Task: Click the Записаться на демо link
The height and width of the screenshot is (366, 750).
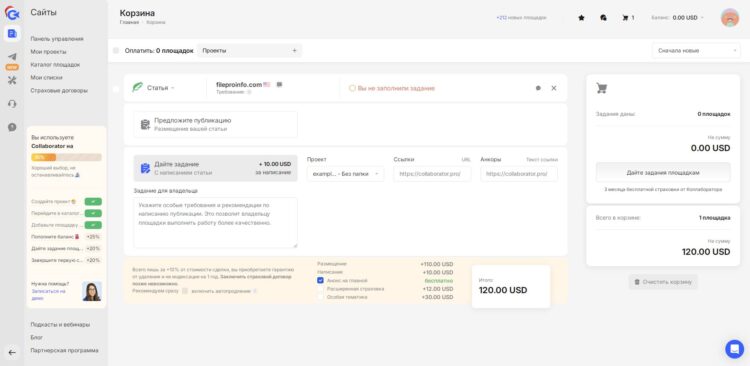Action: [48, 294]
